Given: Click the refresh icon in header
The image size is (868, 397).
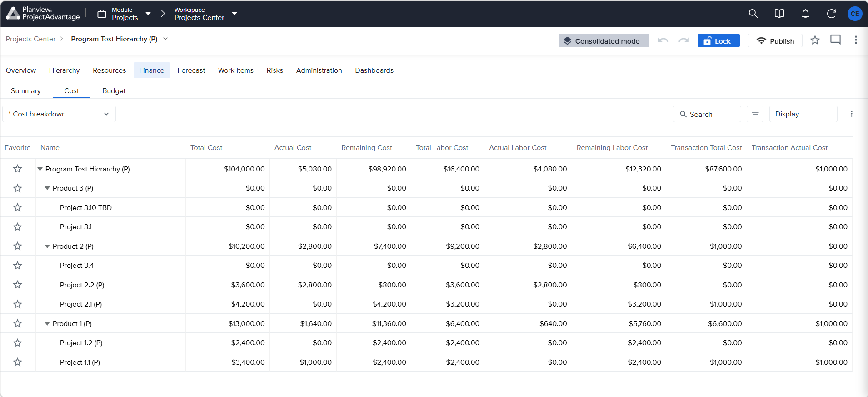Looking at the screenshot, I should coord(831,14).
